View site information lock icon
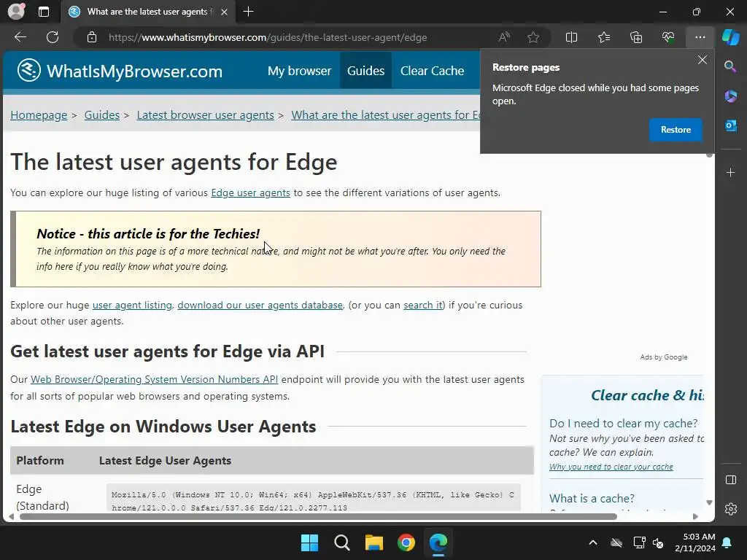747x560 pixels. click(x=92, y=37)
